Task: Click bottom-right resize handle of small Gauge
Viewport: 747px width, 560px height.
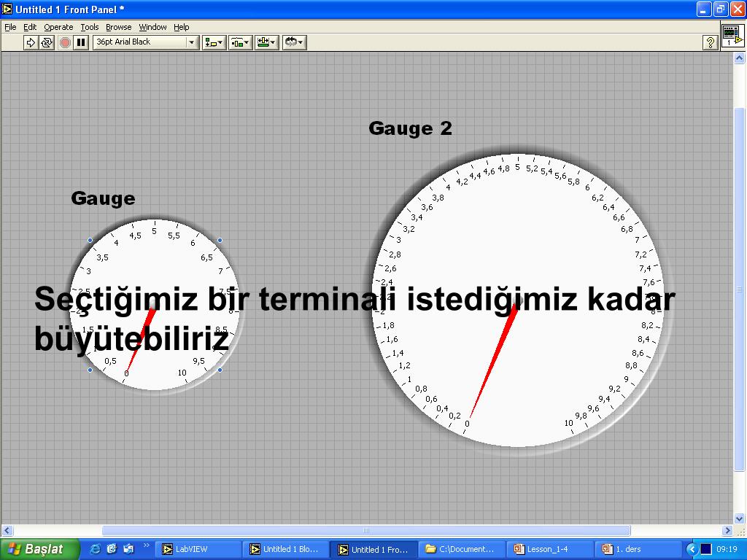Action: (220, 370)
